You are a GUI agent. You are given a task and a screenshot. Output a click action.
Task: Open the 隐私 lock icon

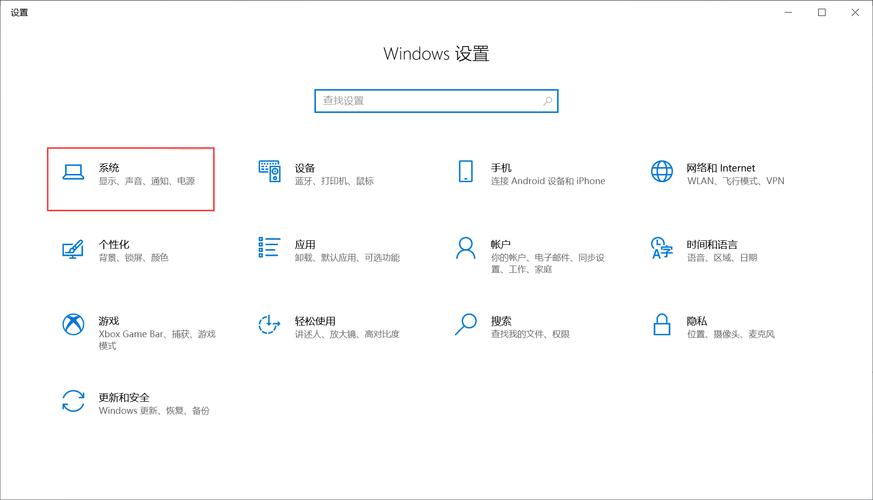pos(661,324)
